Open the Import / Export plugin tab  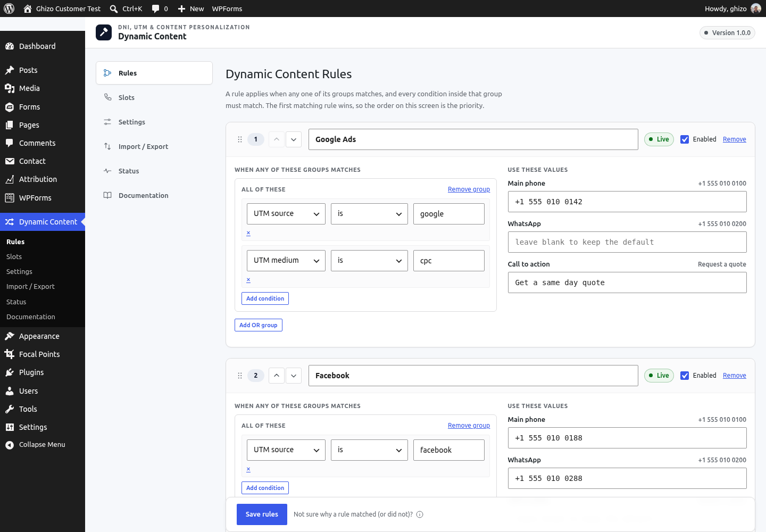click(x=154, y=146)
